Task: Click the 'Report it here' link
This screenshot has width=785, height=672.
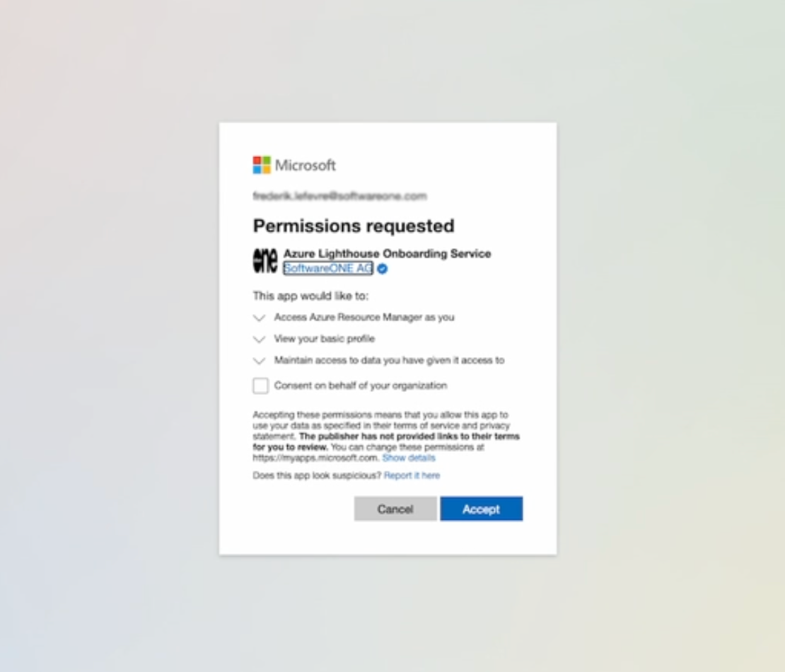Action: [x=412, y=475]
